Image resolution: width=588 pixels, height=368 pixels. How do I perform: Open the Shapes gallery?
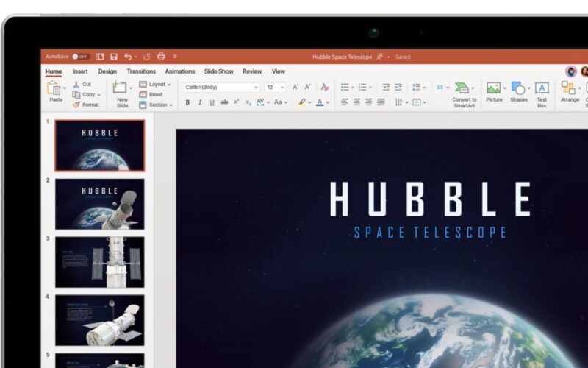point(519,91)
